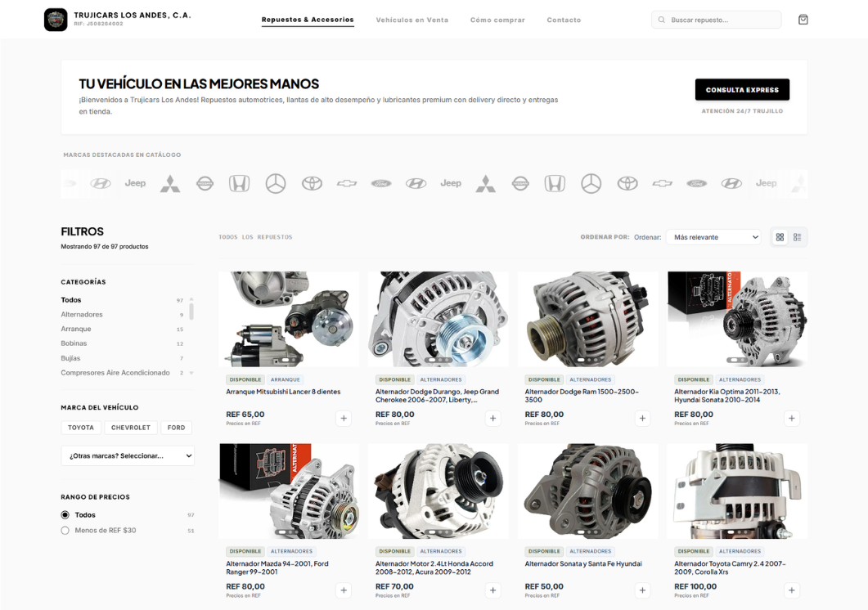Add Alternador Dodge Durango to cart
Image resolution: width=868 pixels, height=610 pixels.
492,419
